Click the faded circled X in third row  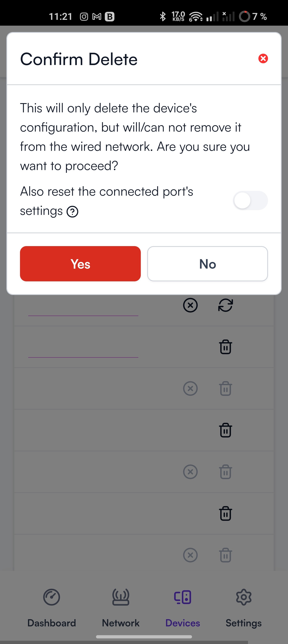coord(190,388)
